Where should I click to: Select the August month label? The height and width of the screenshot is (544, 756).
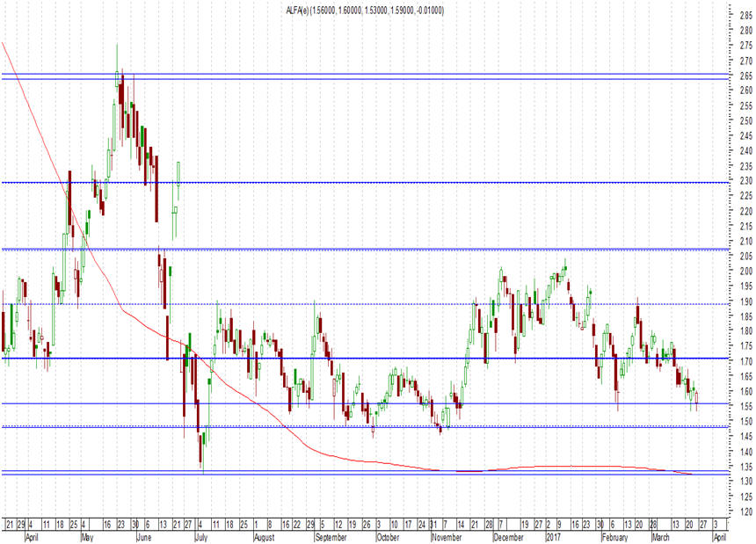(x=265, y=537)
